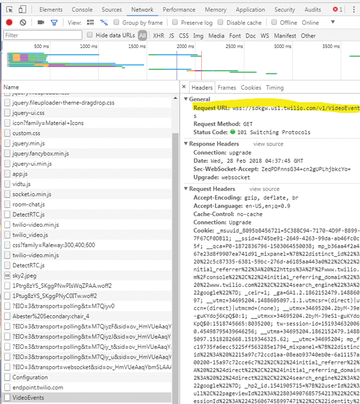Filter requests by JS type

[x=171, y=35]
